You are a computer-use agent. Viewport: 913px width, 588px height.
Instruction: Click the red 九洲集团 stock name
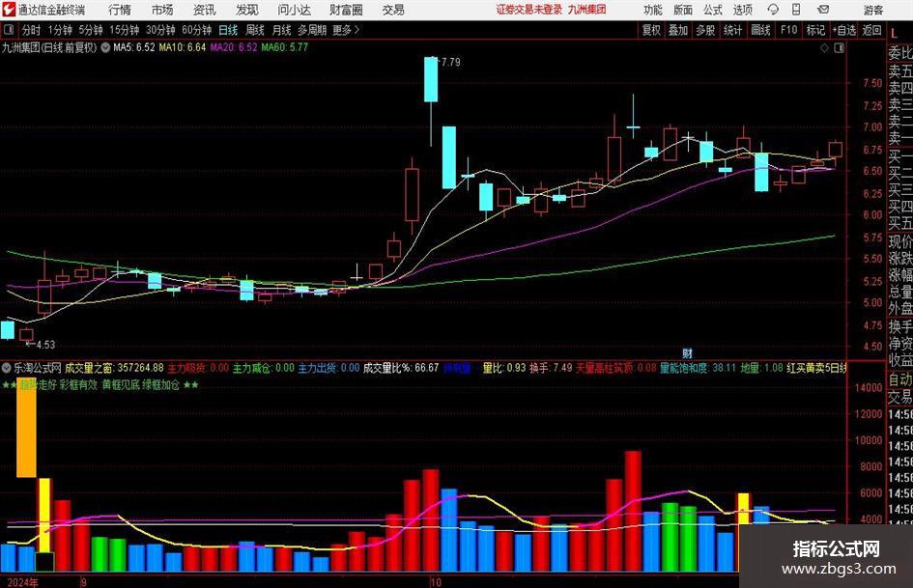587,10
